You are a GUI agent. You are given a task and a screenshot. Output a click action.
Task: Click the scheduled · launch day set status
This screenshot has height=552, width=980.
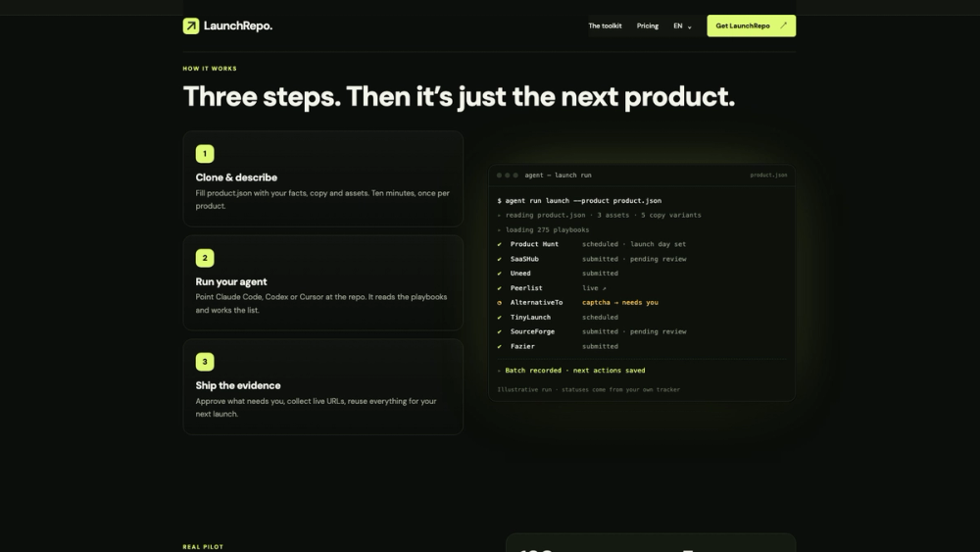click(634, 244)
